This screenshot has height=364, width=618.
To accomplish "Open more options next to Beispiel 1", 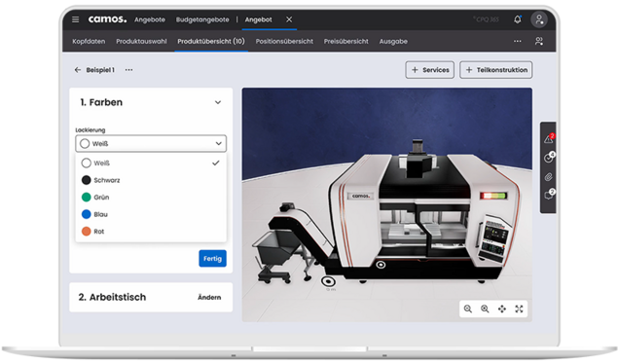I will (128, 70).
